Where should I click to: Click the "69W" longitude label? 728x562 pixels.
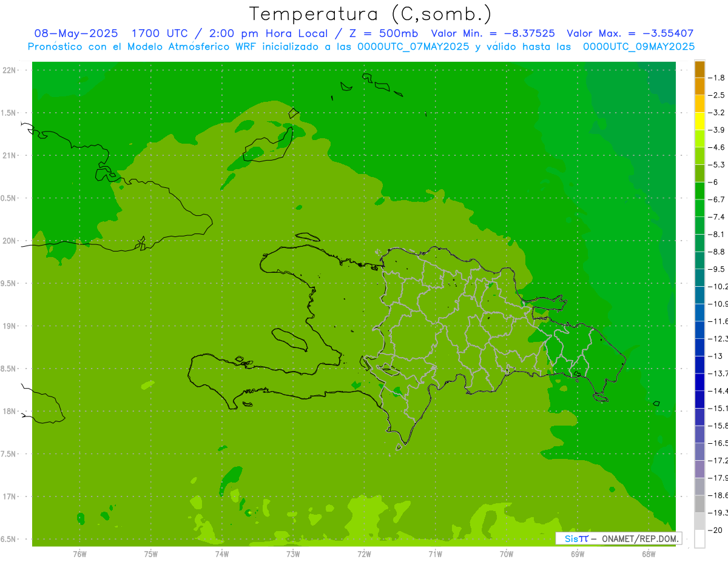tap(578, 554)
